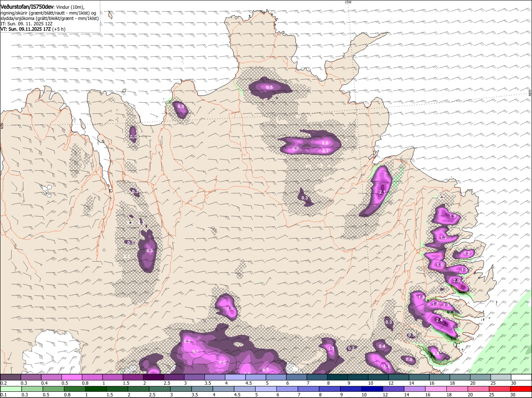Select top legend swatch between 6 and 7
The image size is (532, 398).
tap(296, 377)
